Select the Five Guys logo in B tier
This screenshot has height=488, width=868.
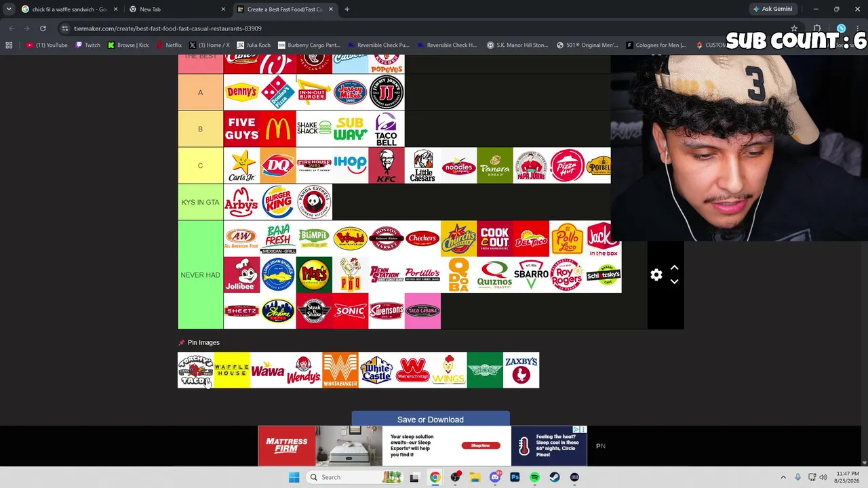pos(241,129)
